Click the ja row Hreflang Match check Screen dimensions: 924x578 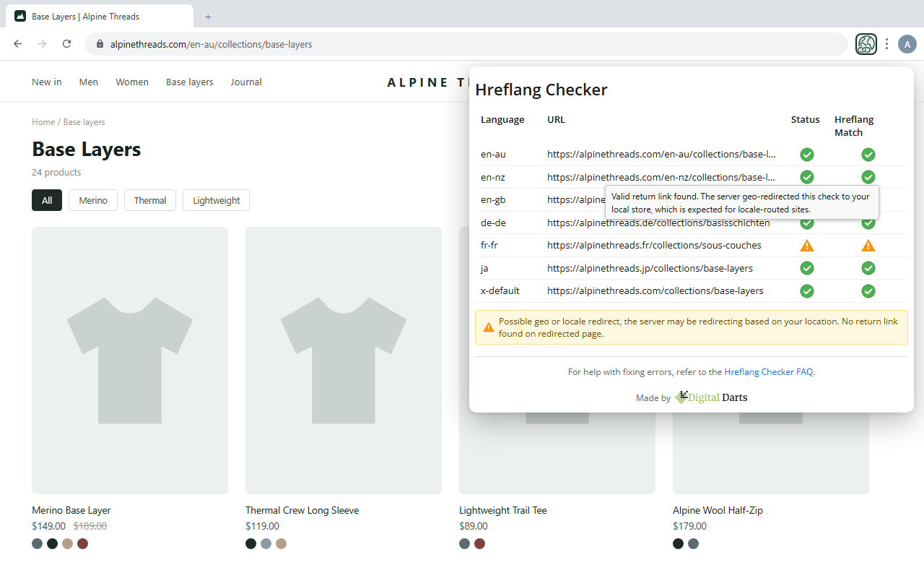[868, 268]
